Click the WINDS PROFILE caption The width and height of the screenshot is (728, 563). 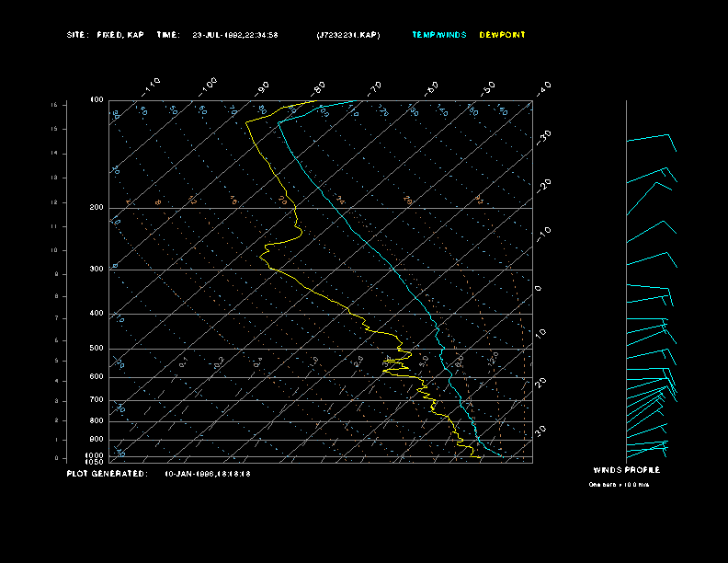[626, 470]
